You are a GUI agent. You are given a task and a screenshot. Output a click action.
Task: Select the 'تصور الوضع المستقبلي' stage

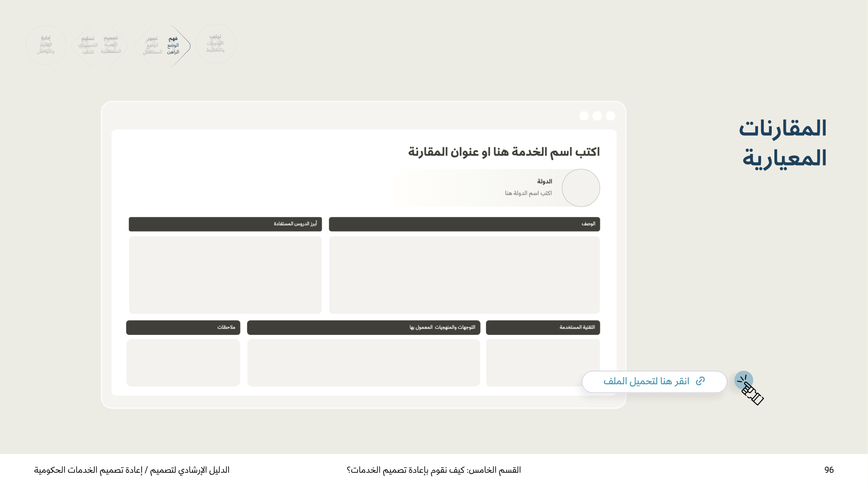(152, 45)
